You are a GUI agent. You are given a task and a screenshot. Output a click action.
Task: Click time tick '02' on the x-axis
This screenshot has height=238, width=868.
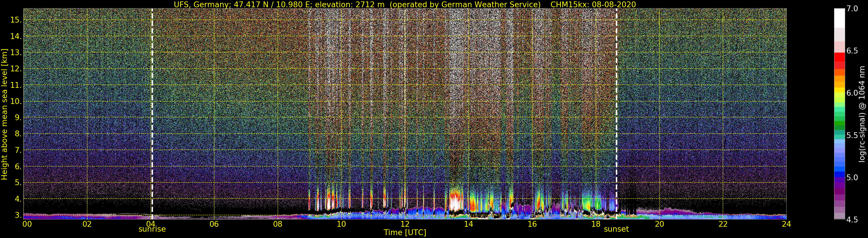[87, 224]
